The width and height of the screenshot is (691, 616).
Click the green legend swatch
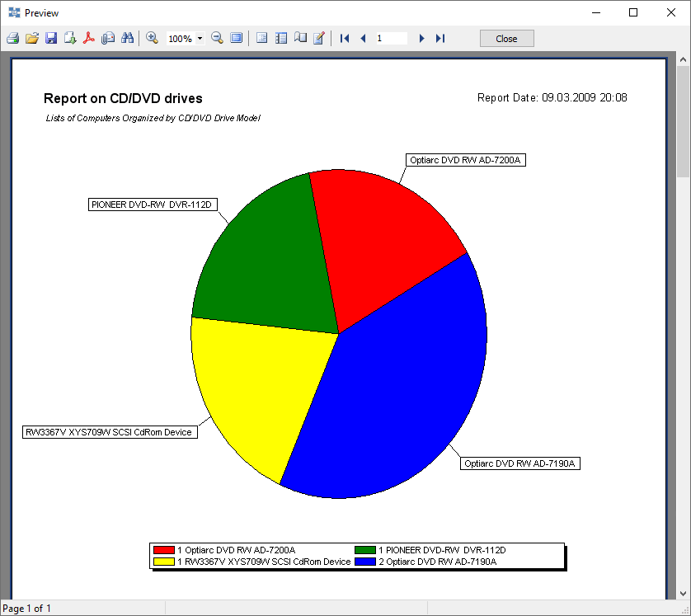point(365,550)
